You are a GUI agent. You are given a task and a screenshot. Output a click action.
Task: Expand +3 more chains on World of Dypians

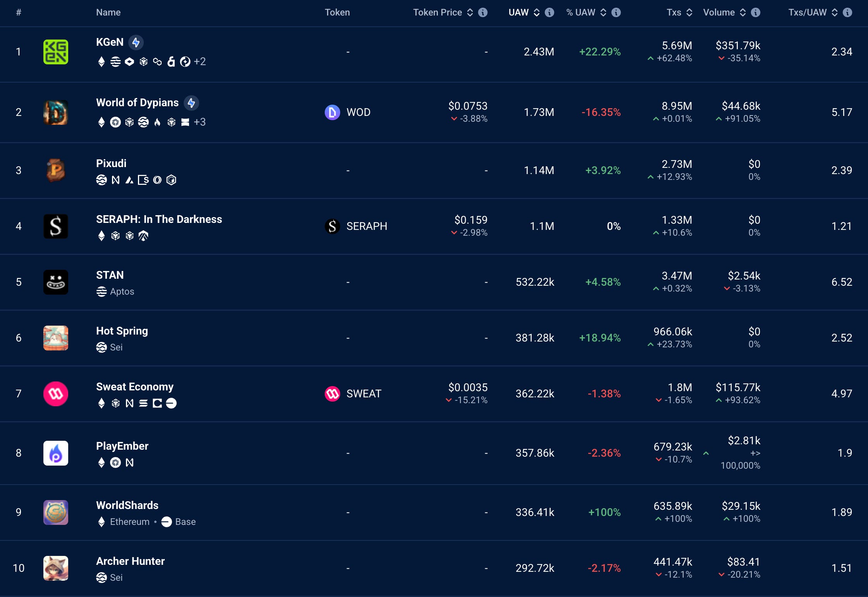point(200,122)
